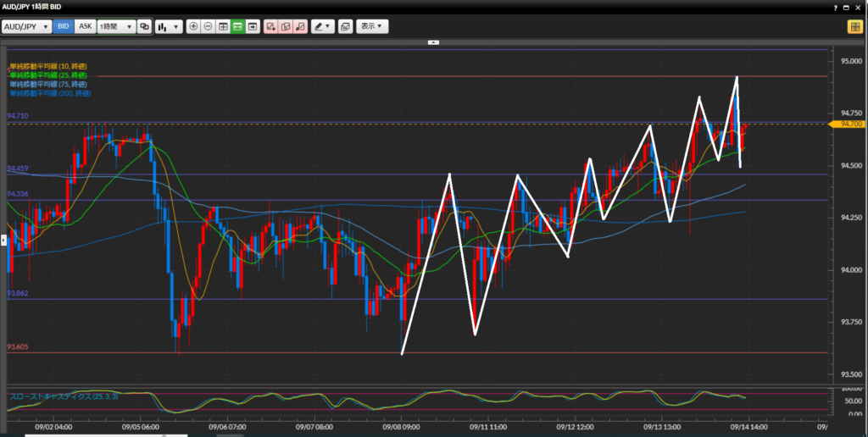
Task: Click the zoom out minus icon
Action: [x=208, y=26]
